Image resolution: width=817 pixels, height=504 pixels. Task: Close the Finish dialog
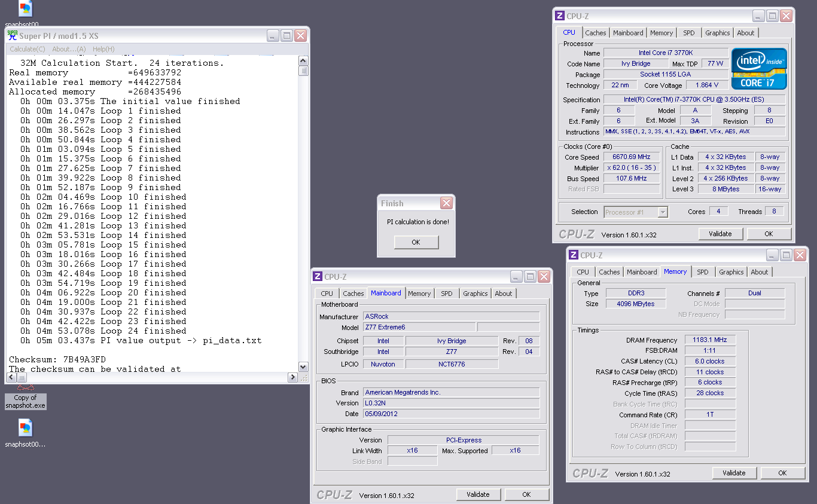[446, 203]
